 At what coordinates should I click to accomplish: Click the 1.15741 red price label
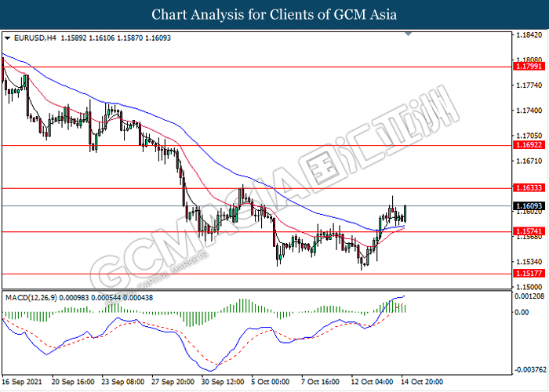click(x=529, y=231)
